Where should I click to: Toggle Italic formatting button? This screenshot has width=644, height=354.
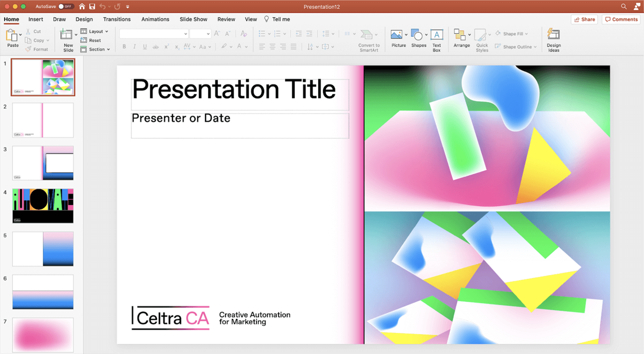tap(134, 46)
